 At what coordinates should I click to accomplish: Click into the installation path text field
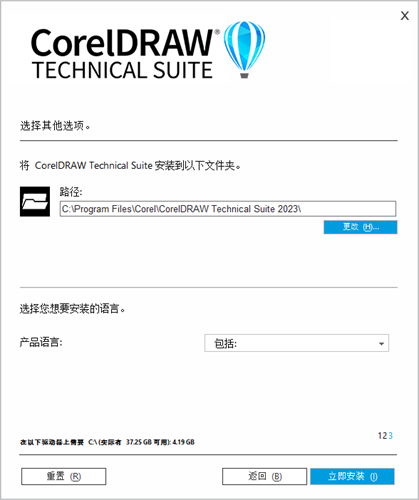228,209
